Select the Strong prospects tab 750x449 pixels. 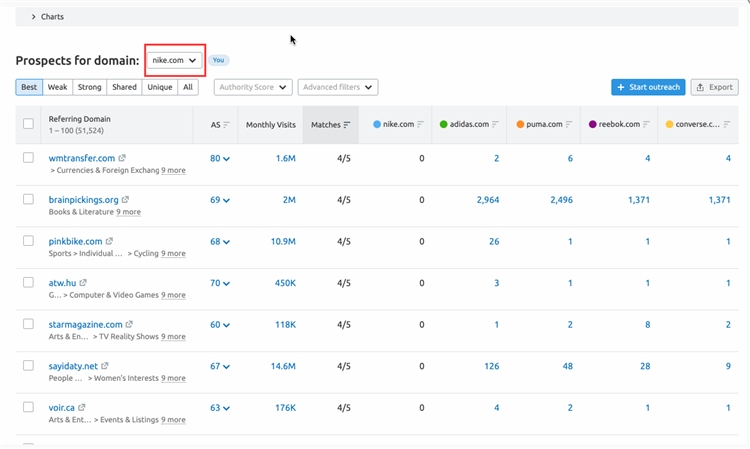point(89,87)
